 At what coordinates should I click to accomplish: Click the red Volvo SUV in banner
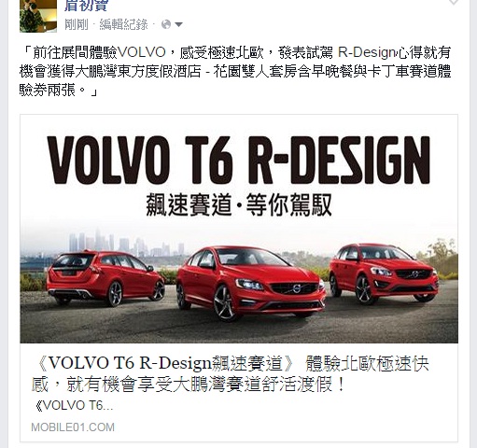(x=384, y=273)
